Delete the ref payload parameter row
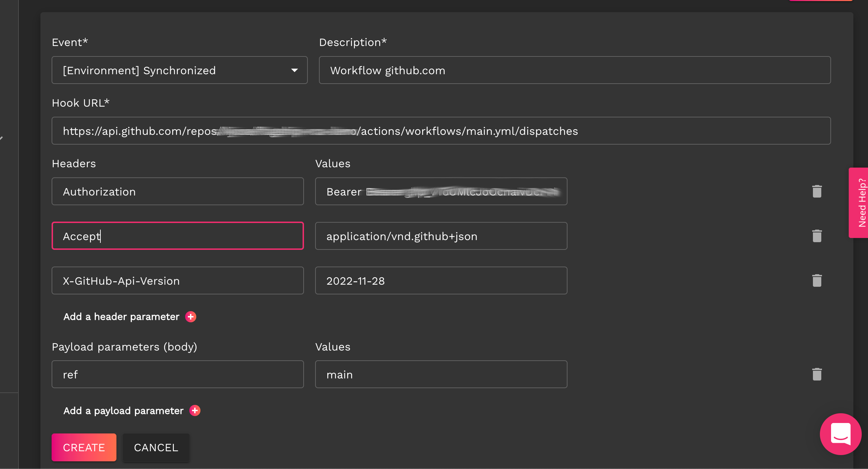 (x=817, y=374)
